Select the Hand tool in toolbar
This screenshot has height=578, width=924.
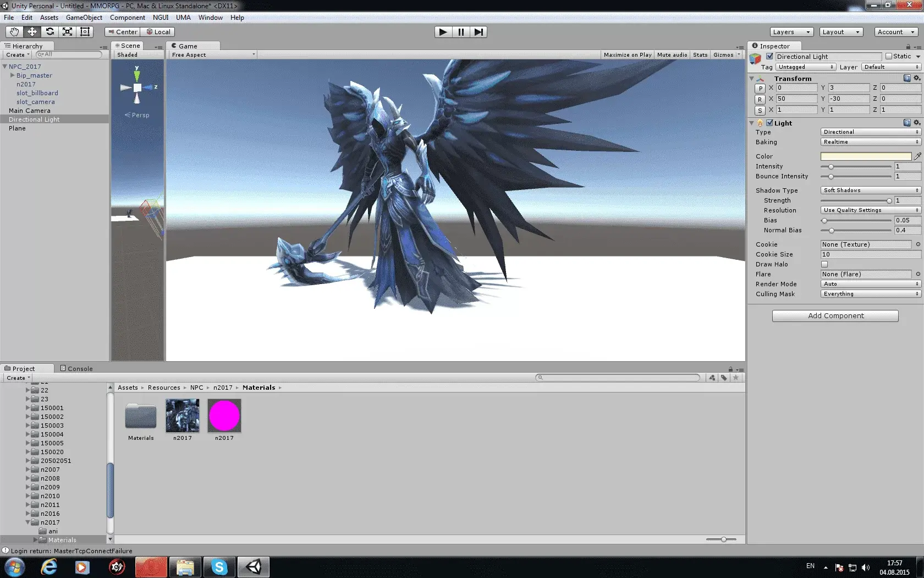point(14,32)
